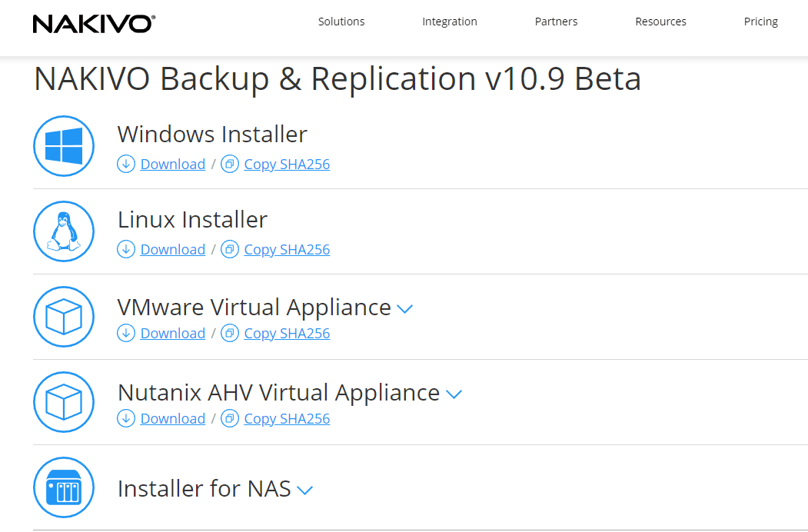This screenshot has width=808, height=532.
Task: Copy SHA256 for Nutanix AHV Virtual Appliance
Action: point(287,418)
